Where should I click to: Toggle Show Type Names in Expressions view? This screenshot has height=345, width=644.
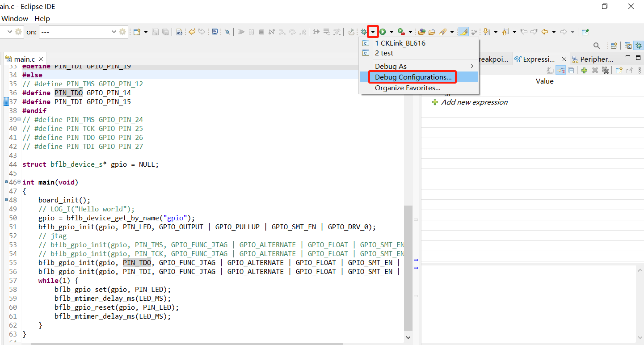click(550, 70)
